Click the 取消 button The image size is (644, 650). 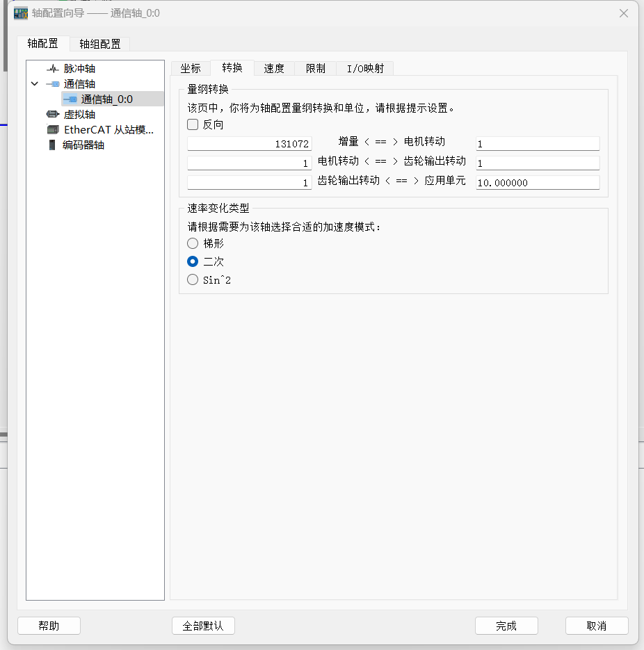597,626
